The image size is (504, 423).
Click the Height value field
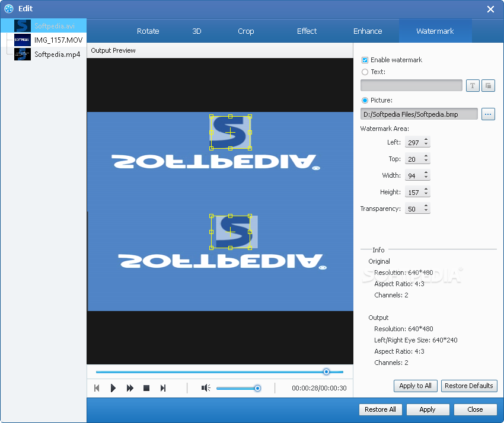(x=414, y=192)
